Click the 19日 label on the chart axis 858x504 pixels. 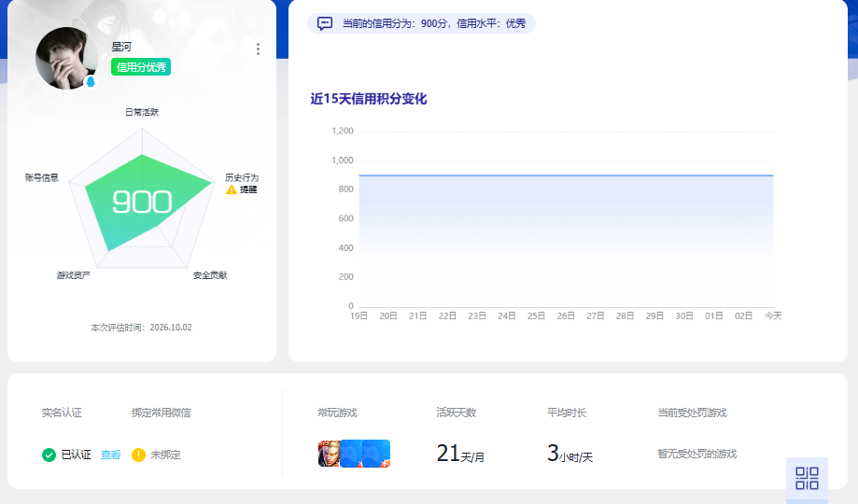coord(359,315)
